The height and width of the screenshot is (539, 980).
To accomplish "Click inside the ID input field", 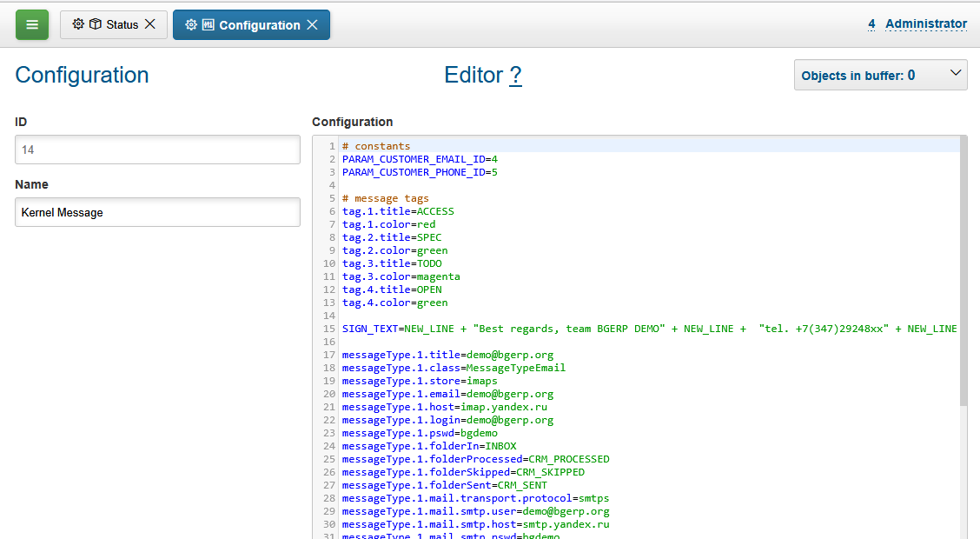I will [x=157, y=150].
